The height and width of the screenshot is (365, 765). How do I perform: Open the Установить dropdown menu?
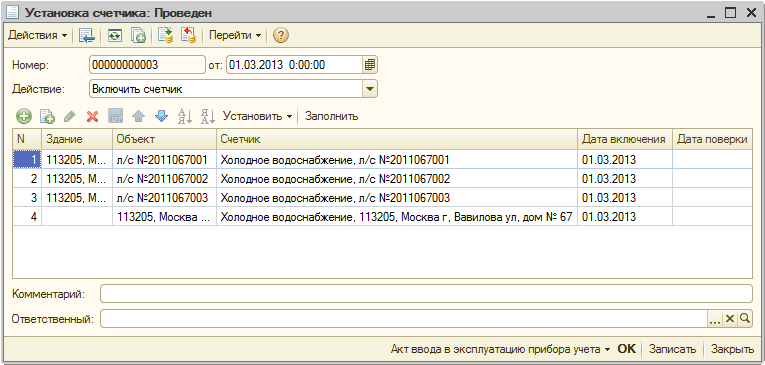point(258,116)
